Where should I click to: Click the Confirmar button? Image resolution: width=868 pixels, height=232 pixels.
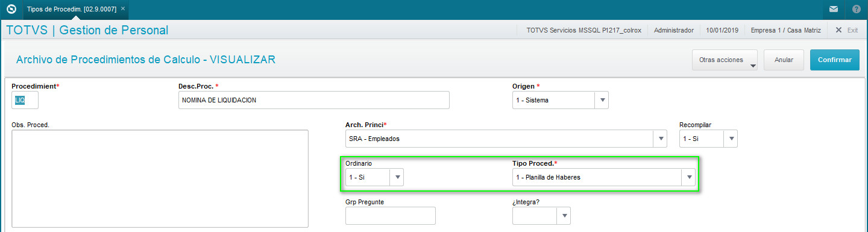(x=835, y=60)
